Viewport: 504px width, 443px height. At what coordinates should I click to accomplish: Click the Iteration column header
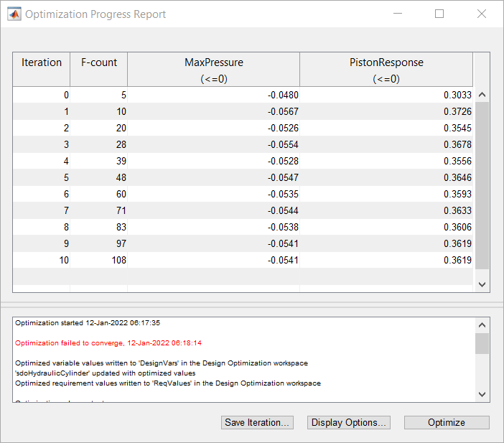42,70
